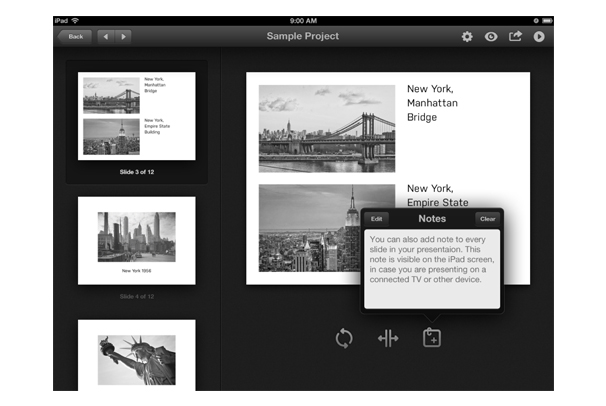Go to the previous slide arrow
Screen dimensions: 606x406
click(x=105, y=37)
